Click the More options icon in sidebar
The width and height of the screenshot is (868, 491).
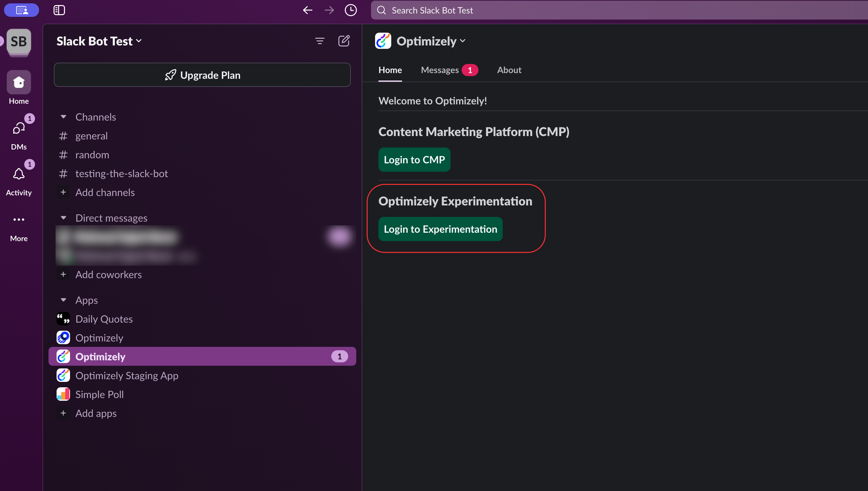pos(19,220)
